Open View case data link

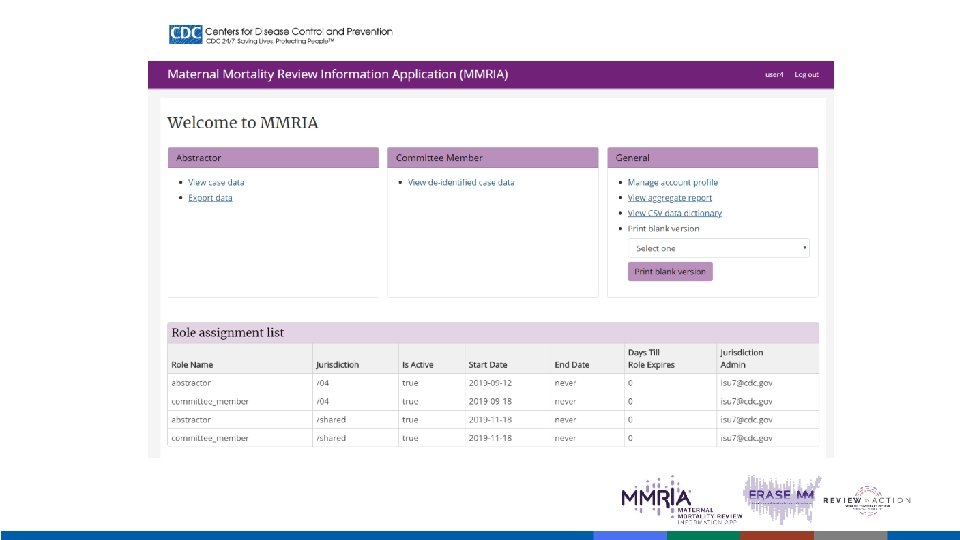216,182
